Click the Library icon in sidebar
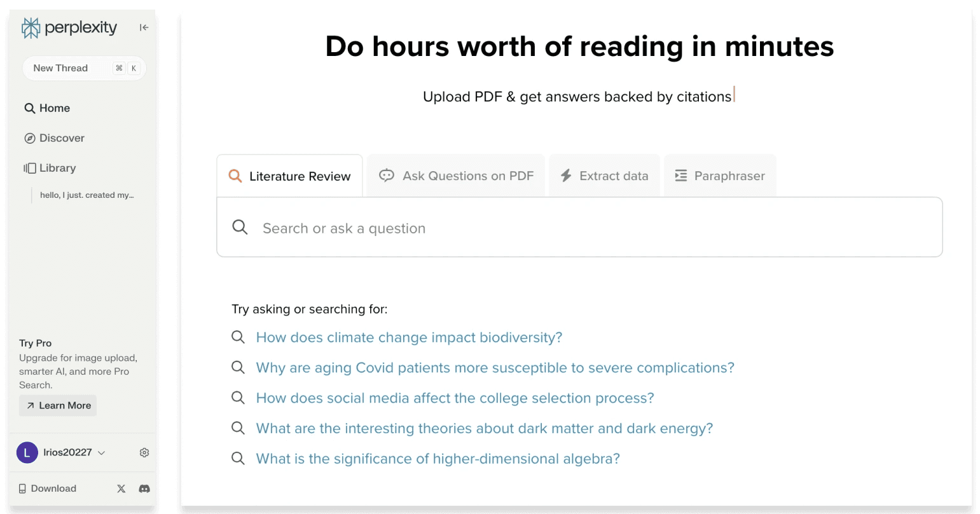This screenshot has width=980, height=514. [30, 168]
